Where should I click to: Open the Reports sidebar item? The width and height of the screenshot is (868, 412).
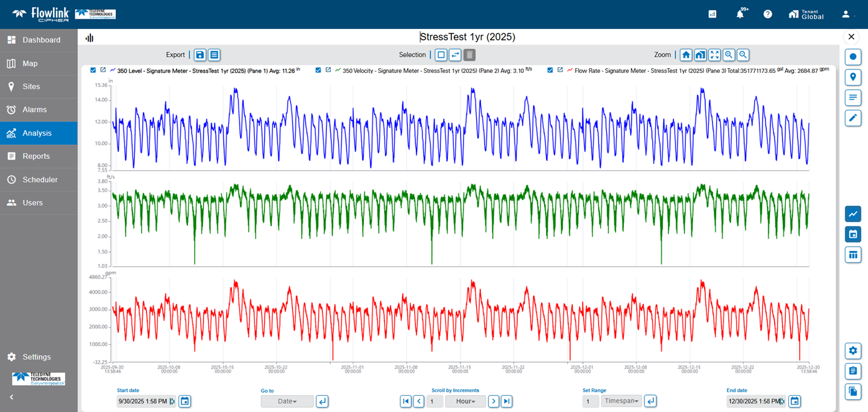[x=36, y=156]
